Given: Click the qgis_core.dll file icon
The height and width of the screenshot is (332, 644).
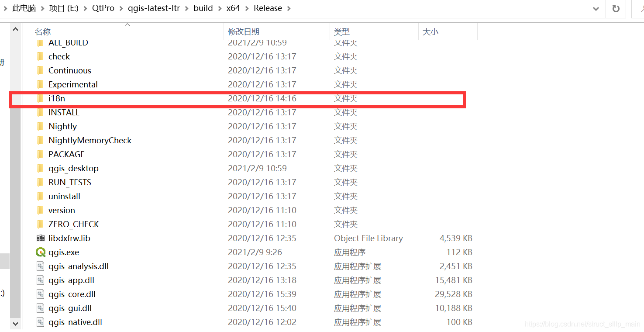Looking at the screenshot, I should [41, 294].
